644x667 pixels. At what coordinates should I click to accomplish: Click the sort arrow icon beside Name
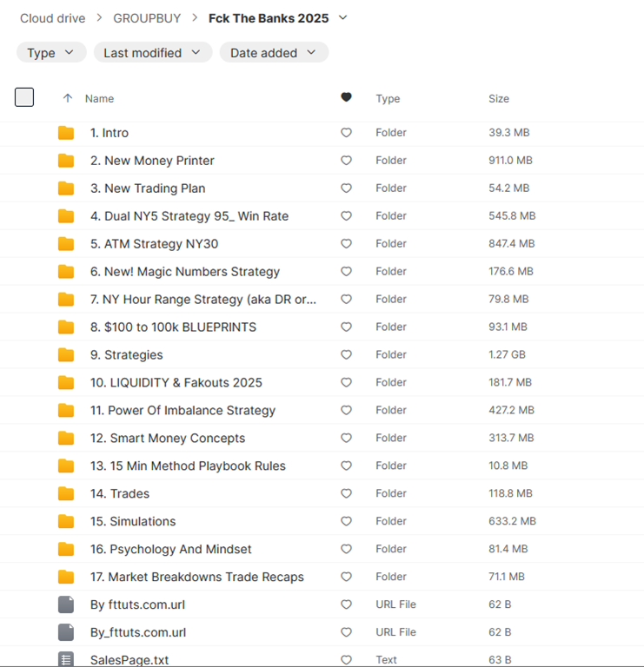tap(68, 98)
